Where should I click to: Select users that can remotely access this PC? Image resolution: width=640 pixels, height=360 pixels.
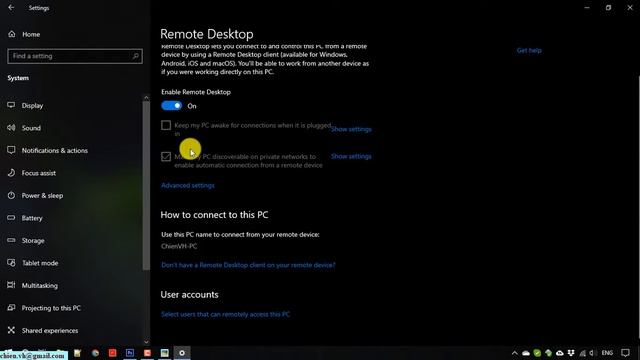click(x=225, y=314)
